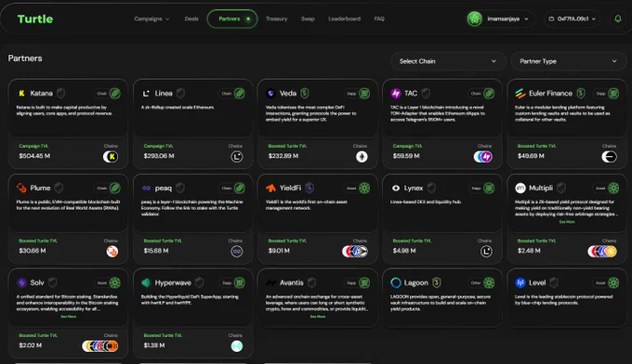This screenshot has width=632, height=364.
Task: Select the $293.06 M TVL value
Action: [x=159, y=156]
